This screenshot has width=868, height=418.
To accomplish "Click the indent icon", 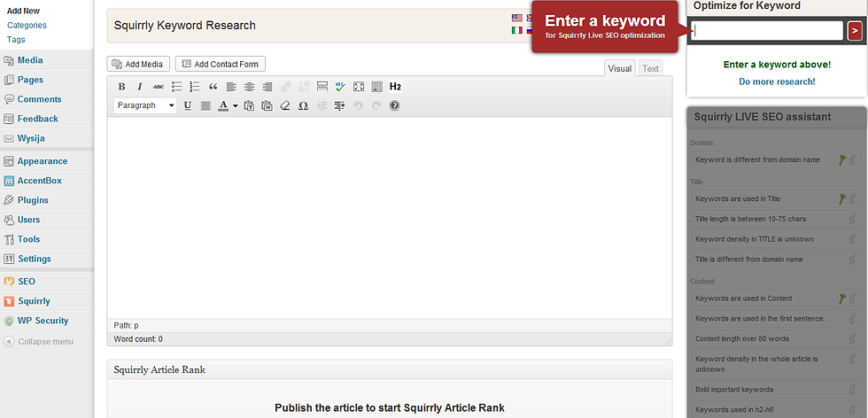I will coord(340,105).
